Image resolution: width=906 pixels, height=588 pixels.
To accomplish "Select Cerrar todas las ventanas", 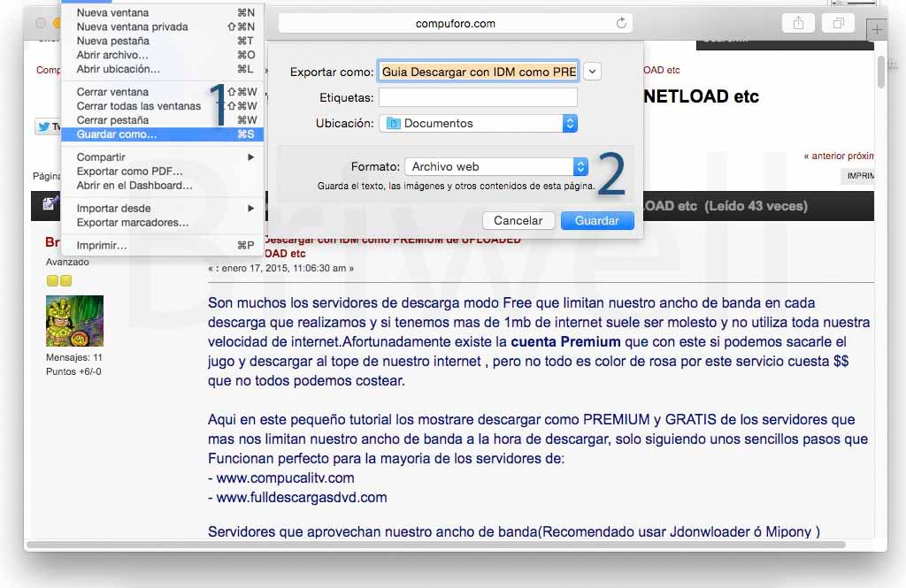I will (x=164, y=106).
